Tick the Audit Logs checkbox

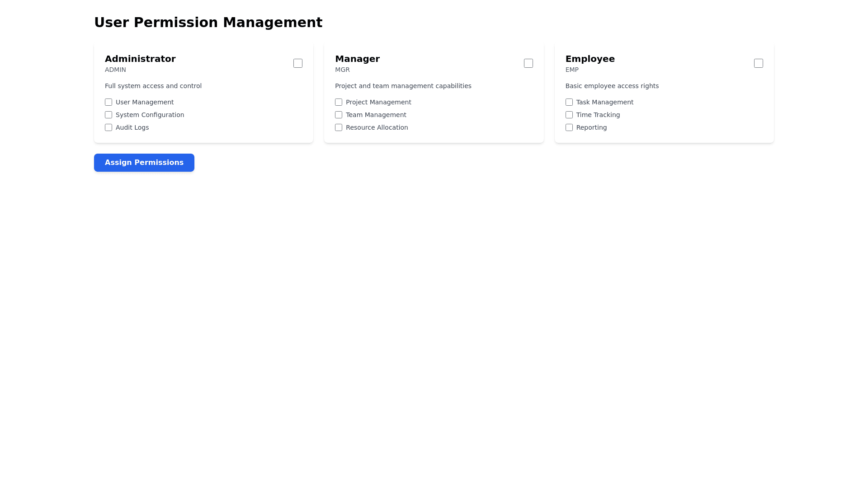pyautogui.click(x=108, y=127)
